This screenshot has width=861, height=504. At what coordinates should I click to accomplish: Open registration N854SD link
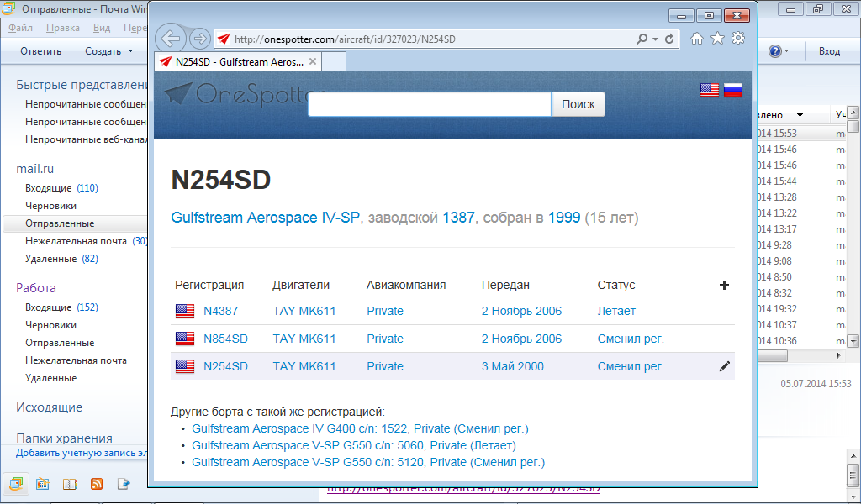tap(225, 339)
